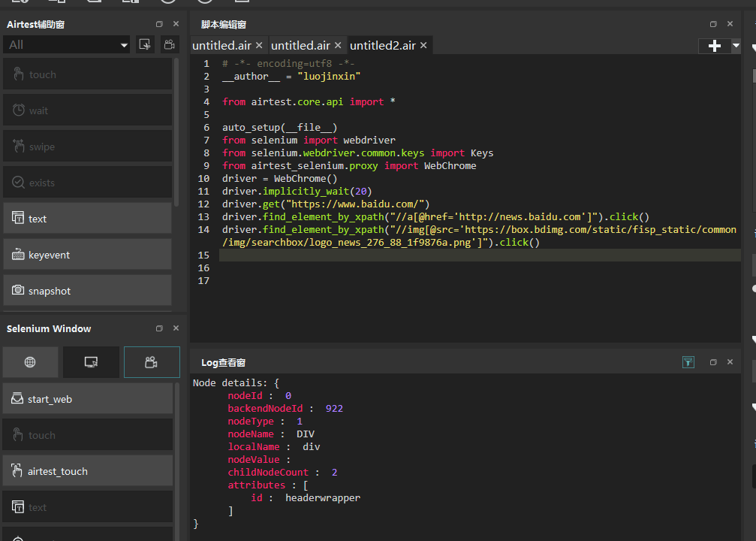Click the text command in Selenium Window
The width and height of the screenshot is (756, 541).
point(88,506)
